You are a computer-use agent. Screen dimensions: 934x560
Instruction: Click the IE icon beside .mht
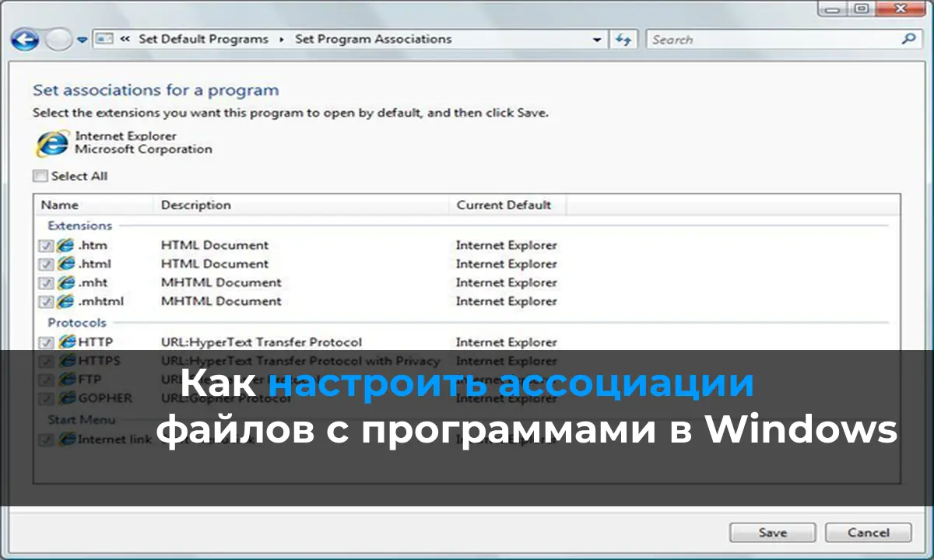pos(66,282)
